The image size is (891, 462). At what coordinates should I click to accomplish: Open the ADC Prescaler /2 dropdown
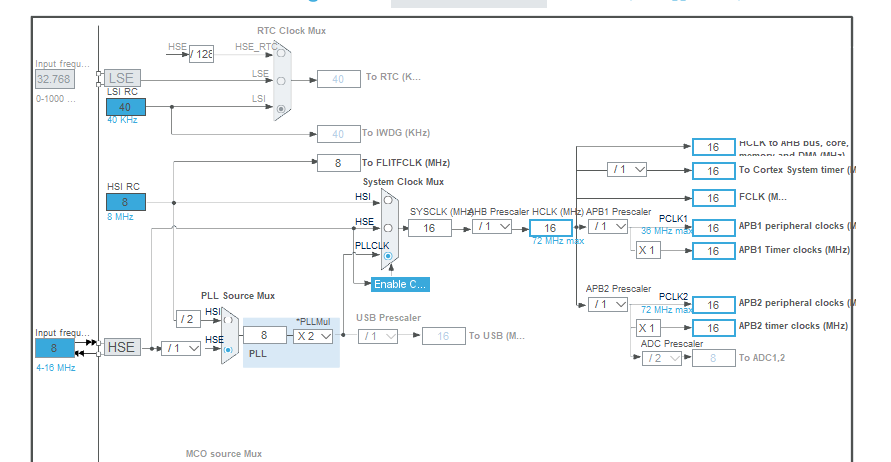point(662,358)
